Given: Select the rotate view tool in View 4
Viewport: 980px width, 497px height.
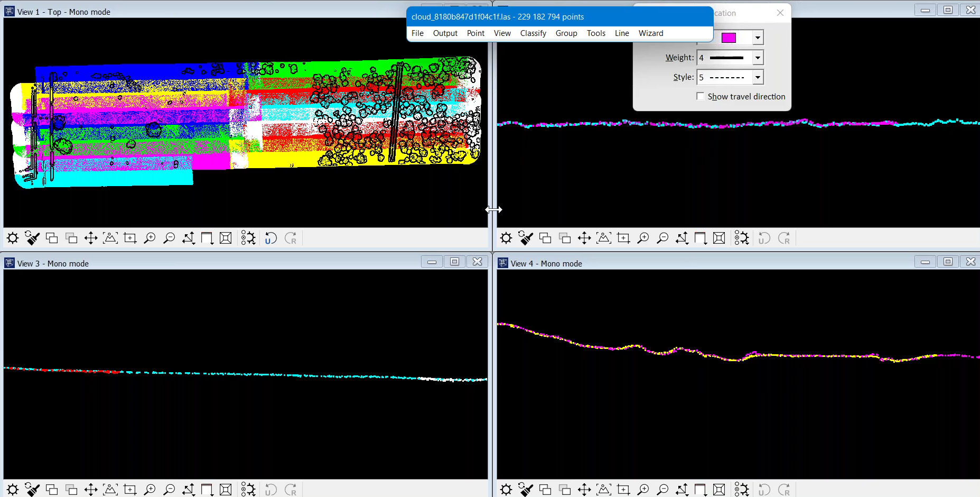Looking at the screenshot, I should click(x=682, y=490).
